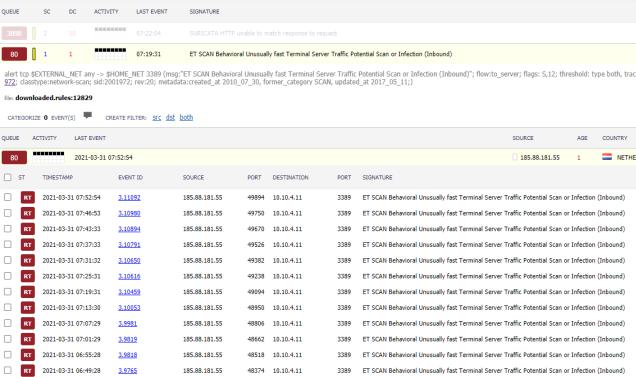This screenshot has width=636, height=377.
Task: Check the box for the 07:43:33 event
Action: coord(8,228)
